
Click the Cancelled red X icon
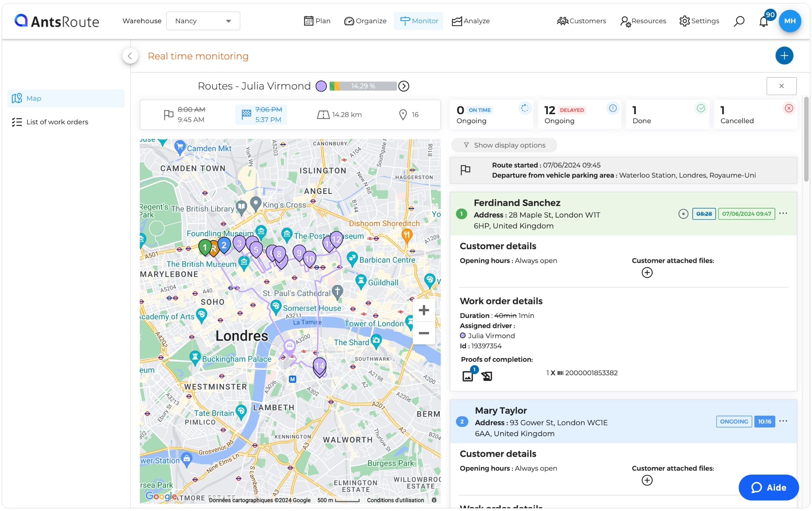[788, 108]
